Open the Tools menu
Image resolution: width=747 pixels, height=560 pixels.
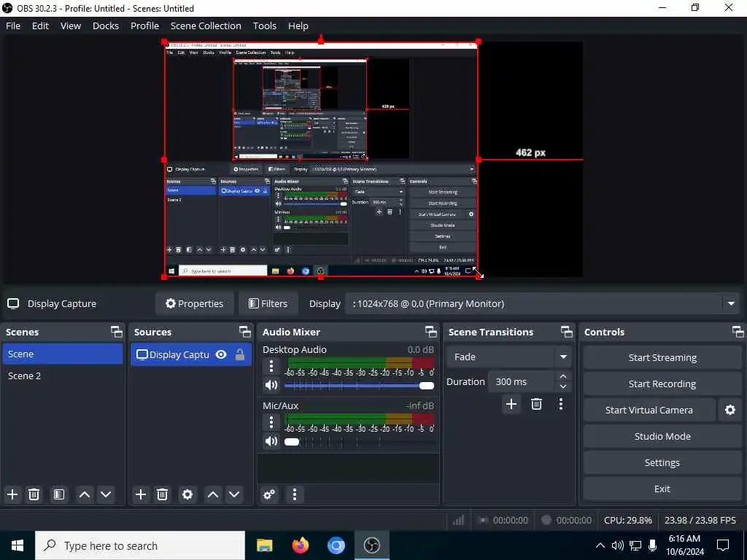coord(264,26)
